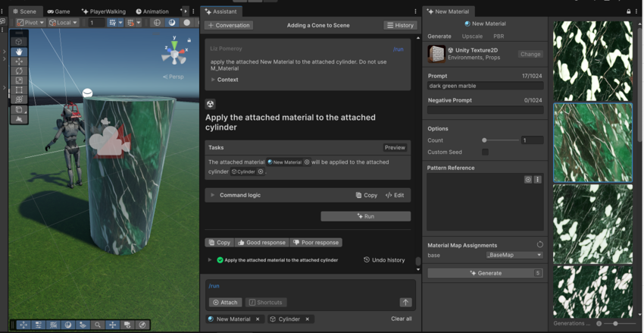Open the _BaseMap dropdown
This screenshot has height=333, width=644.
click(514, 255)
